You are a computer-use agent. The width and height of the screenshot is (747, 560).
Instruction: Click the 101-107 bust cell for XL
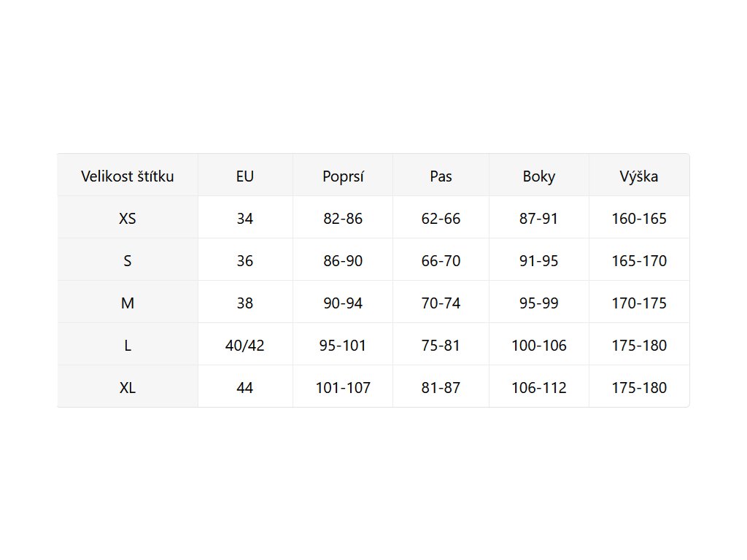coord(343,387)
